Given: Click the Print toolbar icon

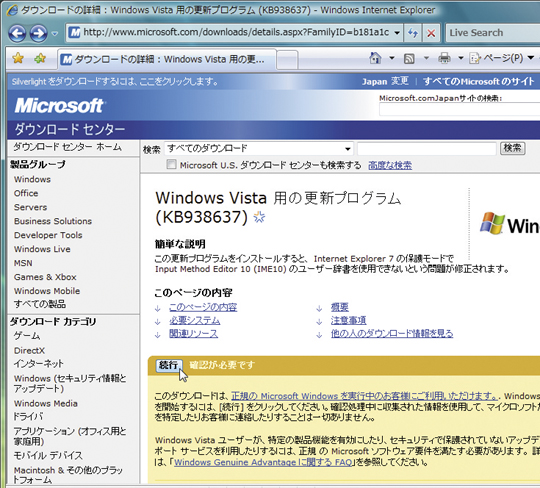Looking at the screenshot, I should click(x=444, y=58).
